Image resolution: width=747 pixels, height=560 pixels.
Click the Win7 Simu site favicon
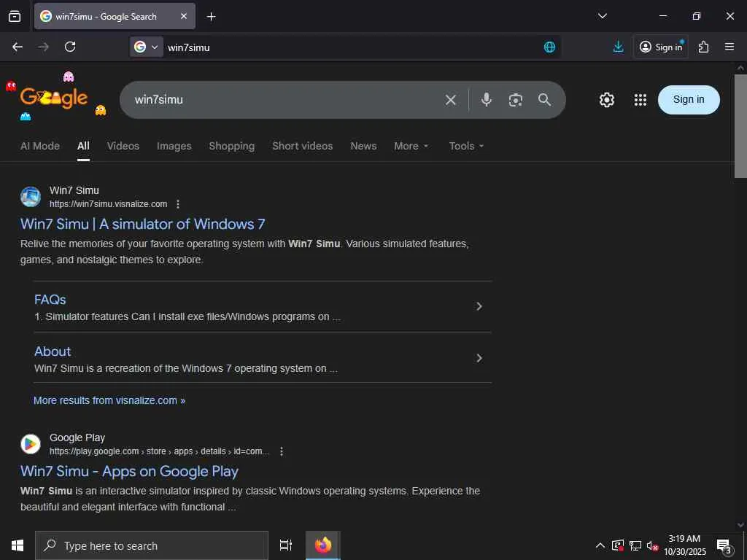(x=31, y=197)
